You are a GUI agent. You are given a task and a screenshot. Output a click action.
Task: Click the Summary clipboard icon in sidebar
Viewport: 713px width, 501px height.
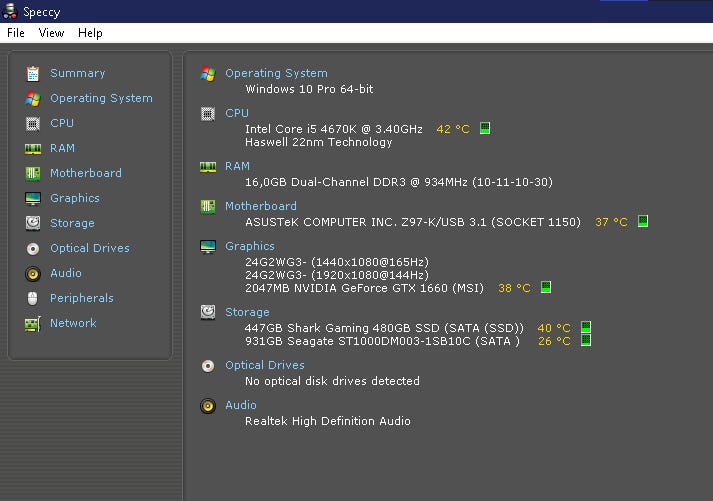click(33, 73)
